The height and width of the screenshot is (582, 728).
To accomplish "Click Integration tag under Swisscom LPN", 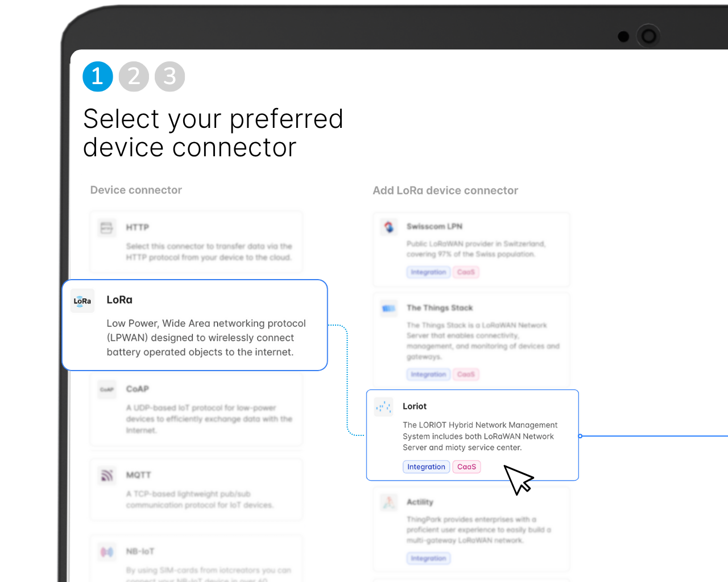I will pos(428,272).
